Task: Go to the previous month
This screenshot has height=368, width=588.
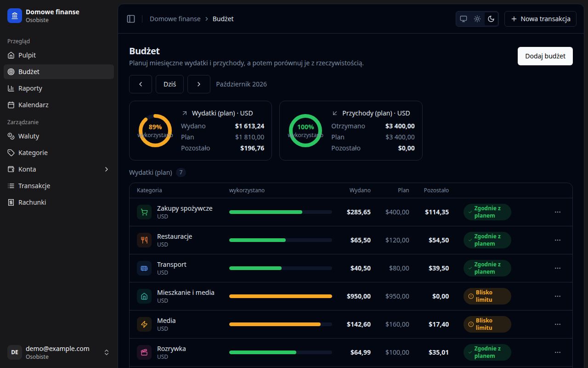Action: (141, 84)
